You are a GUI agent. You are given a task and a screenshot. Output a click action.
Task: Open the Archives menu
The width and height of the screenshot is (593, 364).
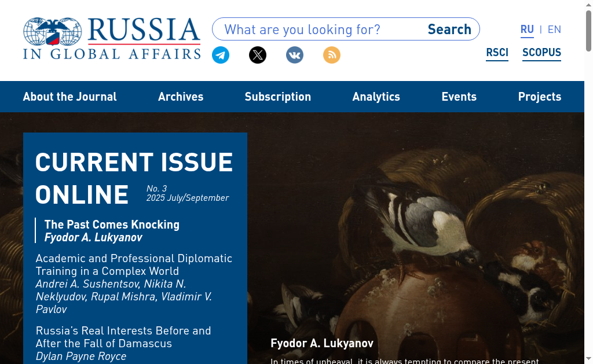click(181, 97)
